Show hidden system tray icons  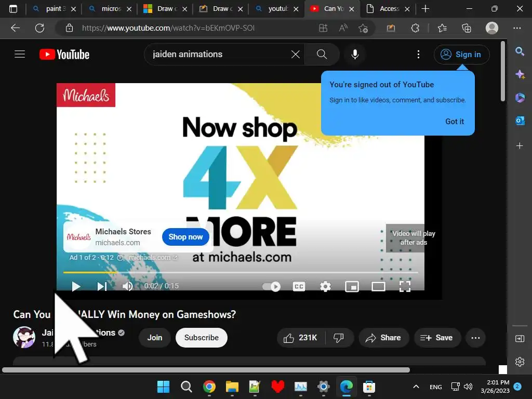(416, 387)
